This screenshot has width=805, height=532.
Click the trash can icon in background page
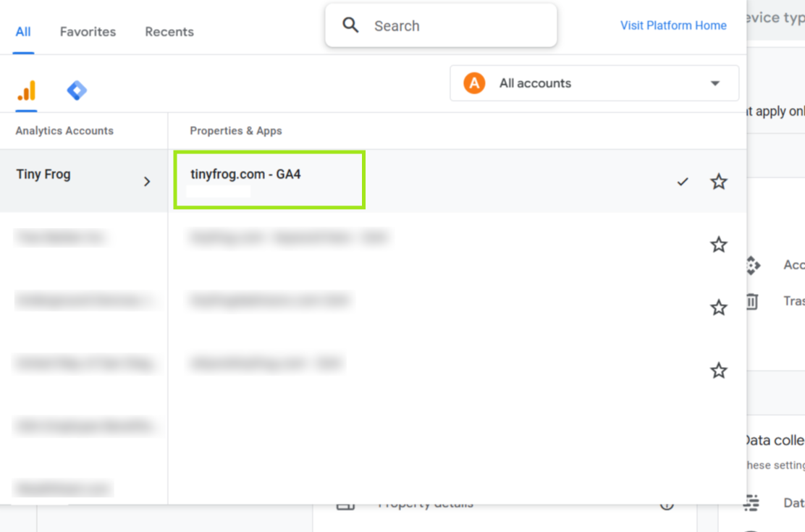pos(752,301)
